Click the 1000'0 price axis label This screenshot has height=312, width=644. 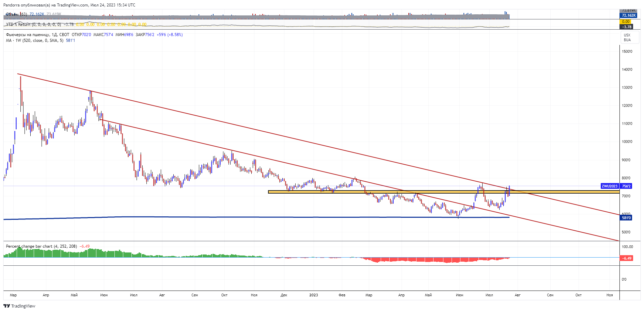click(x=627, y=142)
